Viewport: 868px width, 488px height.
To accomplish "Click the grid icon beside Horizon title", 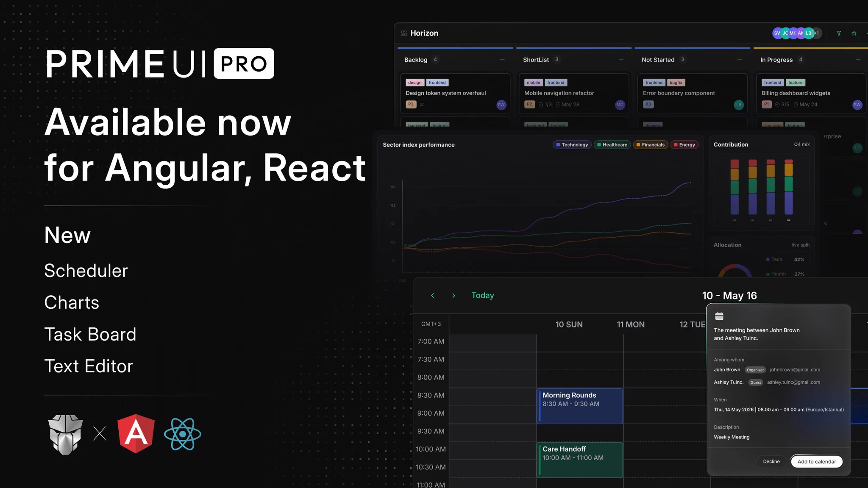I will (x=404, y=33).
